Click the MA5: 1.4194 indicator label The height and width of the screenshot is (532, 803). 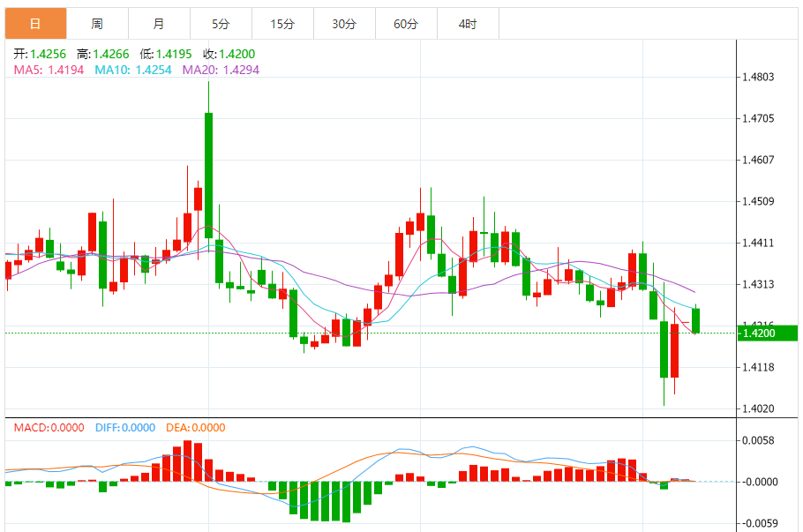tap(49, 71)
